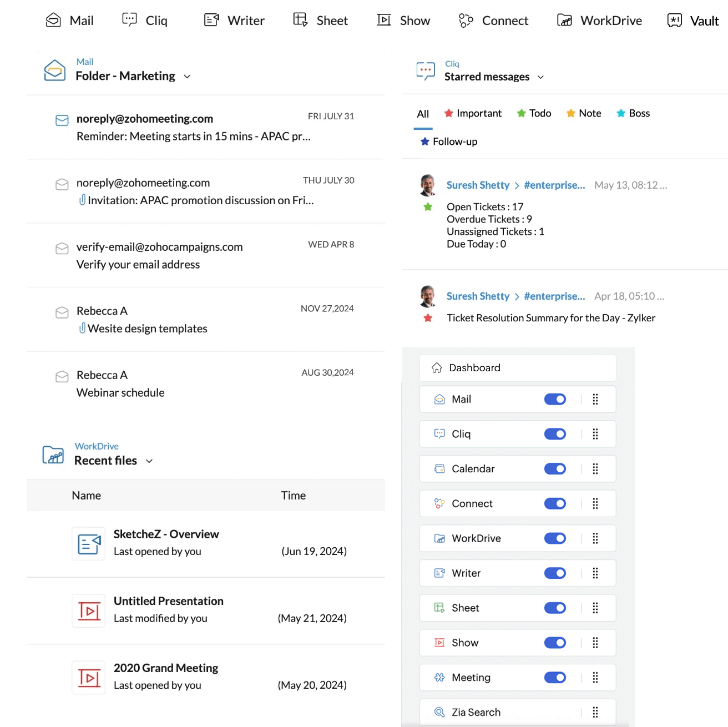This screenshot has height=727, width=728.
Task: Toggle the Meeting widget switch
Action: click(x=555, y=678)
